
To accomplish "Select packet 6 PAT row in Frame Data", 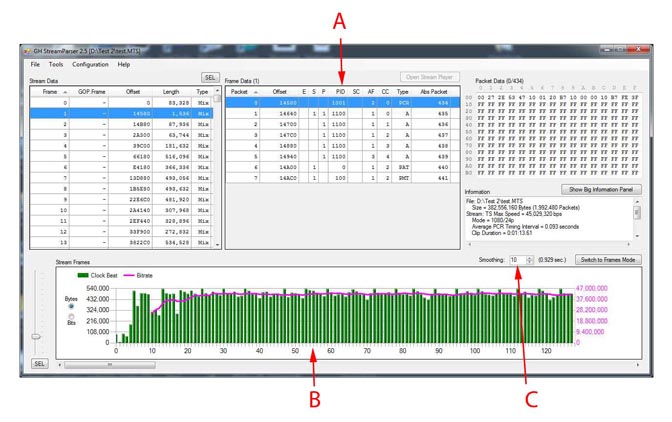I will (340, 167).
